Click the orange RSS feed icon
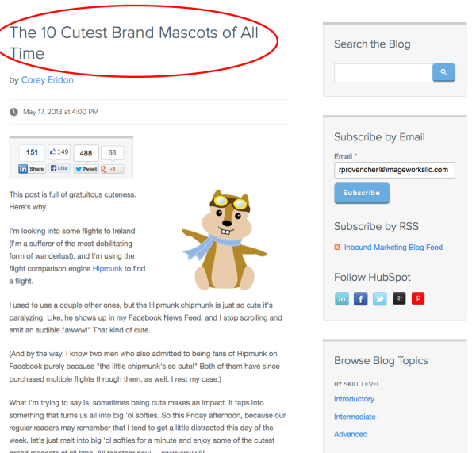This screenshot has width=476, height=453. tap(338, 248)
